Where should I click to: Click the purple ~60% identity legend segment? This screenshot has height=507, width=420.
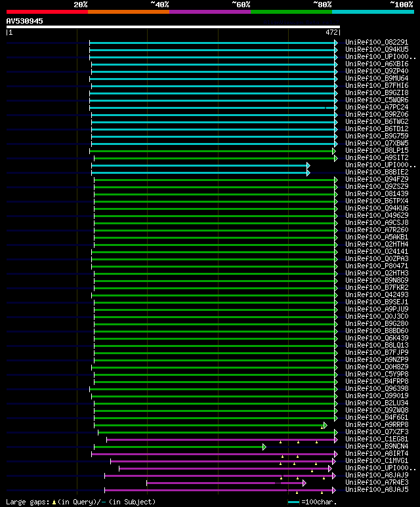[210, 12]
